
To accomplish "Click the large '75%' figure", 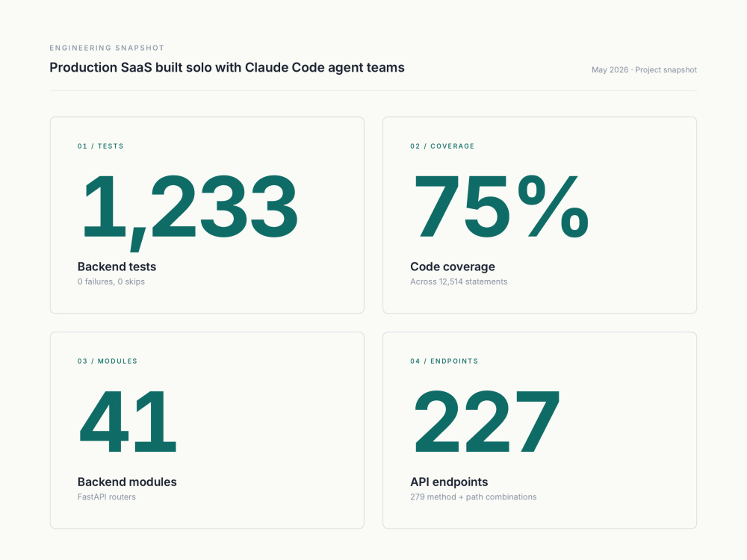I will pyautogui.click(x=501, y=206).
